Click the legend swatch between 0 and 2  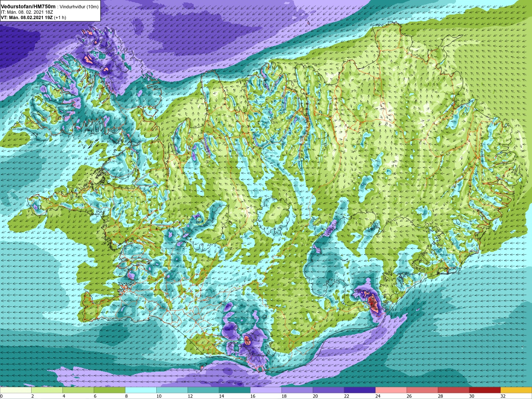pos(16,390)
